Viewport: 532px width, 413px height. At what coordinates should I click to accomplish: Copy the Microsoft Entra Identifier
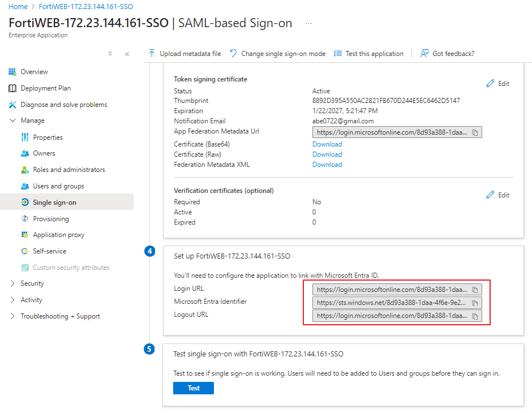475,303
